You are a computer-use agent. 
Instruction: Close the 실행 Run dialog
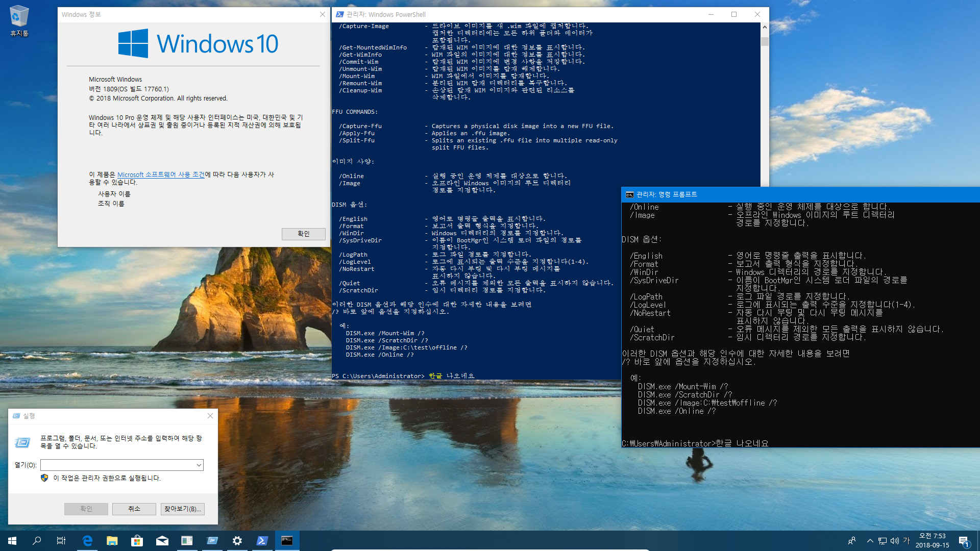[x=210, y=416]
